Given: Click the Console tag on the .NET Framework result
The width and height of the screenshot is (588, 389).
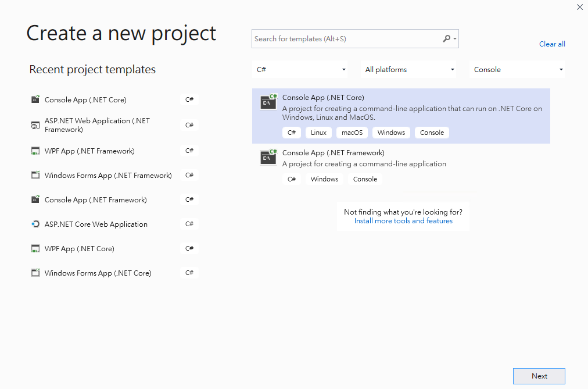Looking at the screenshot, I should click(365, 179).
